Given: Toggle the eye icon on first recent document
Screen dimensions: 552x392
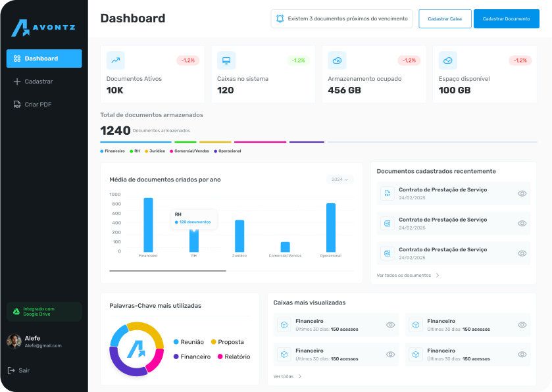Looking at the screenshot, I should pos(522,193).
